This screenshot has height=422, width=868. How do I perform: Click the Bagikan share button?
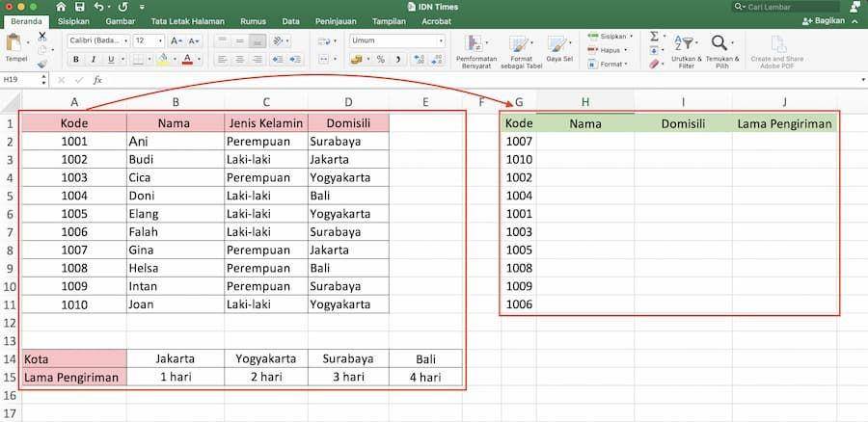(824, 21)
